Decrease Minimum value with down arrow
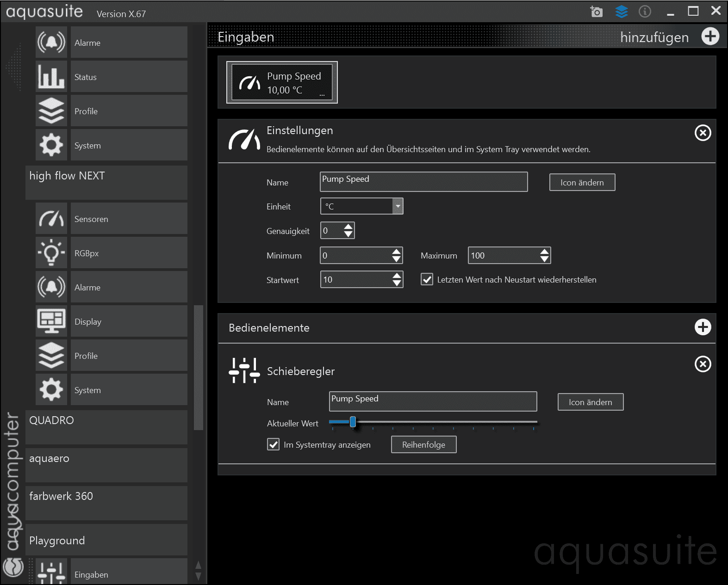 coord(397,259)
